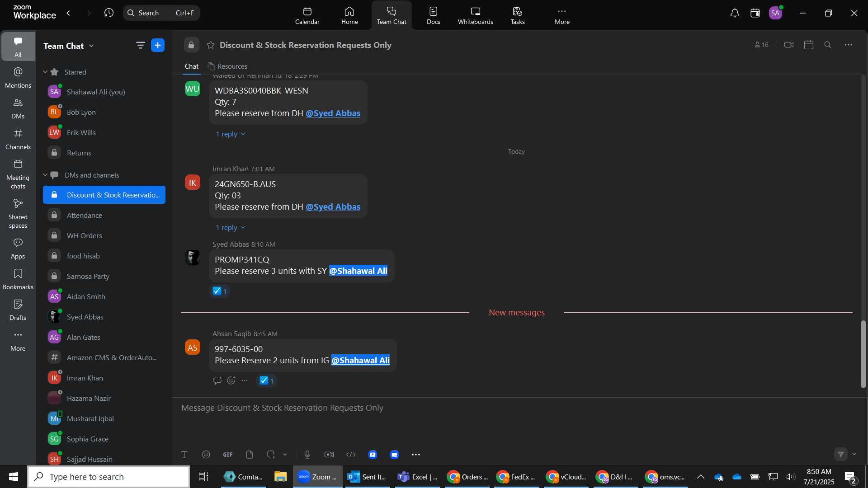Toggle checkmark reaction on Ahsan Saqib message
Viewport: 868px width, 488px height.
click(267, 381)
